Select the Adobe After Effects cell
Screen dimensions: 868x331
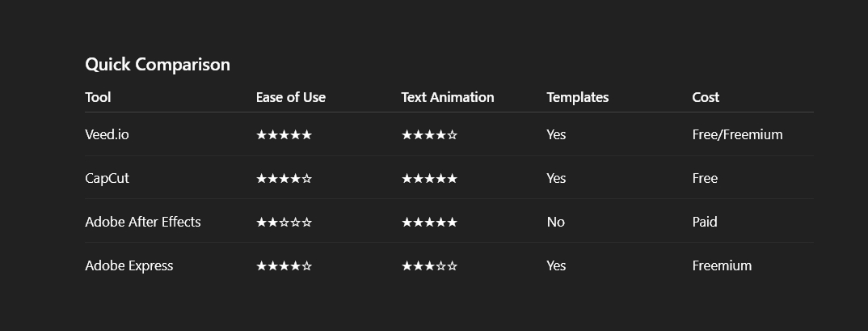tap(143, 222)
